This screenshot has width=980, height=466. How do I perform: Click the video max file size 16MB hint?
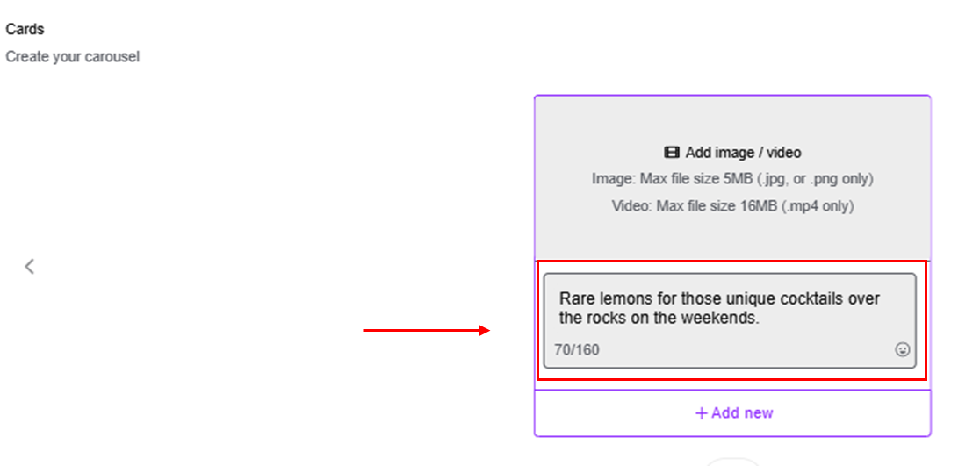click(732, 206)
